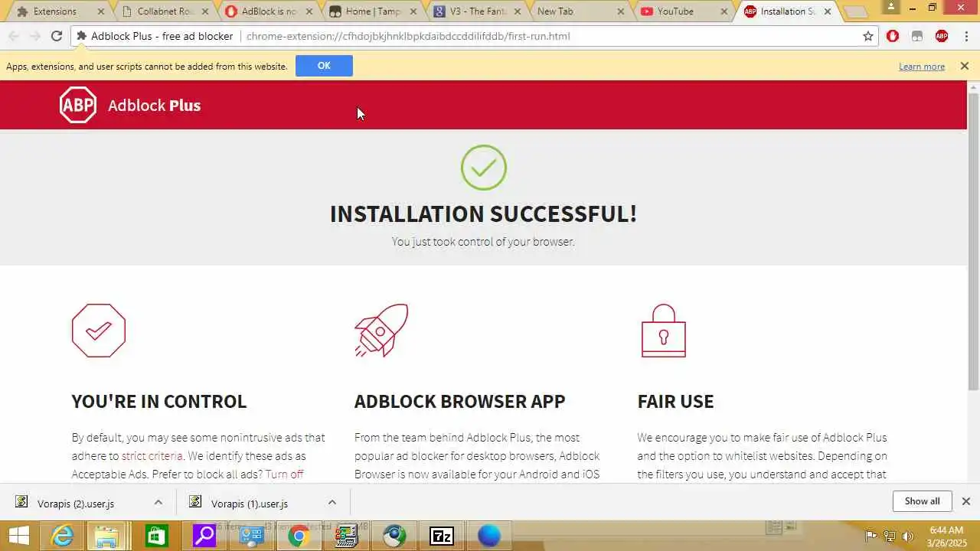Click OK on the extensions warning bar

pyautogui.click(x=324, y=66)
